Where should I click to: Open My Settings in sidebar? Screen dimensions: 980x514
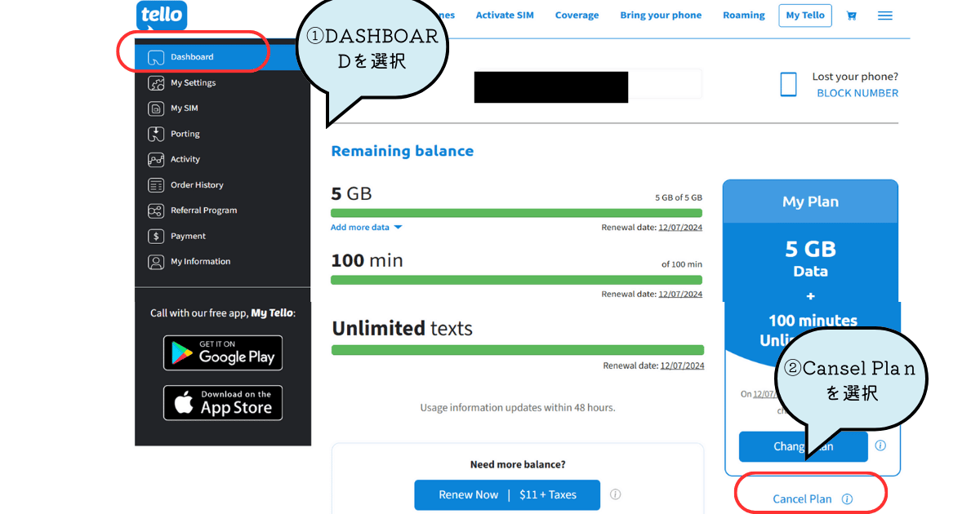click(x=193, y=83)
